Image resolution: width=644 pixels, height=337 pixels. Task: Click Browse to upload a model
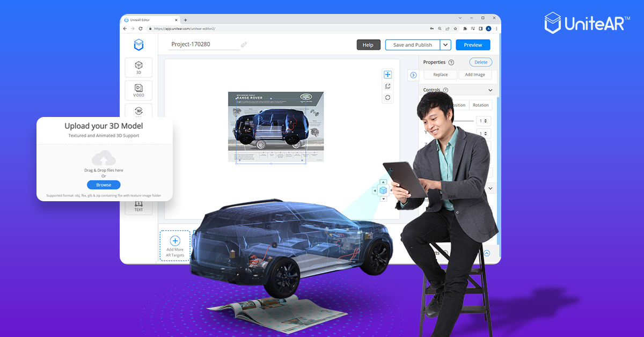tap(104, 185)
